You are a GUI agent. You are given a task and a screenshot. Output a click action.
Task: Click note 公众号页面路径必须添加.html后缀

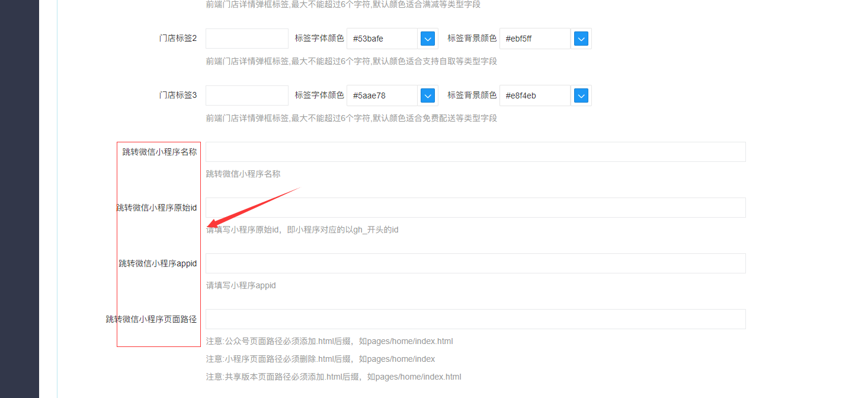coord(329,341)
